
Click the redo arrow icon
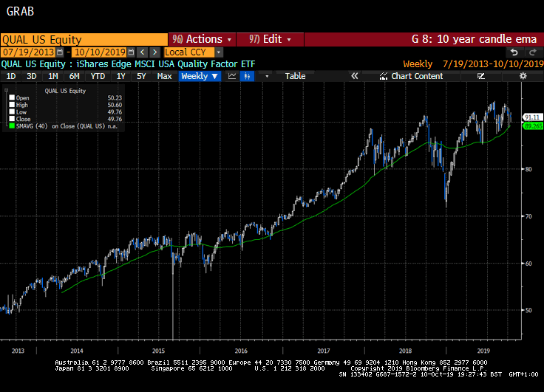tap(533, 52)
